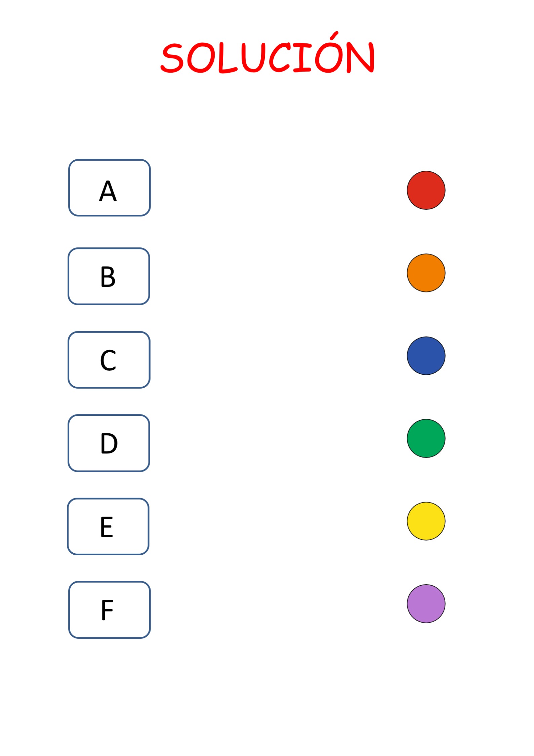Select the purple circle
Image resolution: width=534 pixels, height=756 pixels.
coord(426,604)
